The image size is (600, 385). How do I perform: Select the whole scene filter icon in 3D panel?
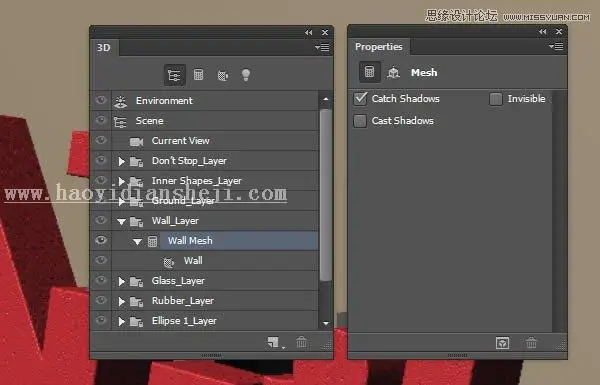tap(174, 75)
